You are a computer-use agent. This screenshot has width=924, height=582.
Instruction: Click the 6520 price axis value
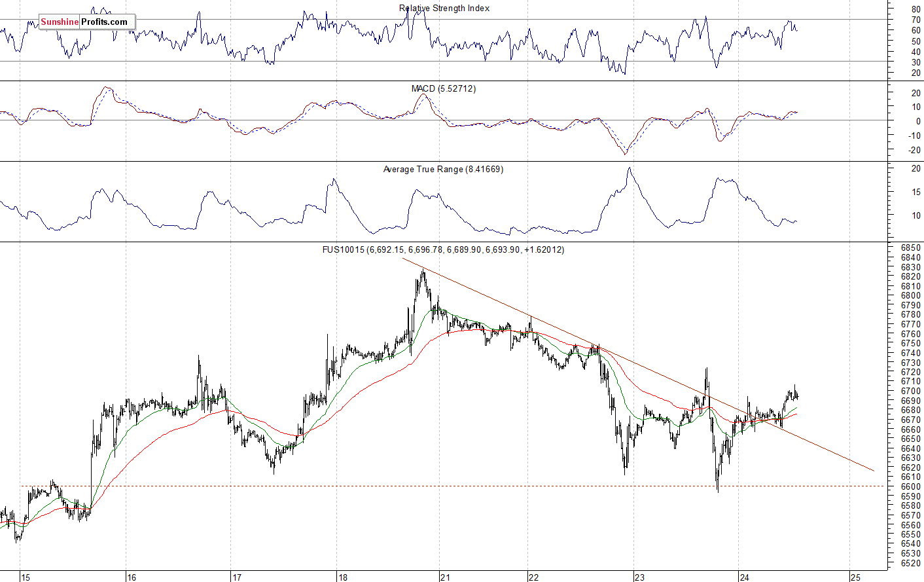point(911,563)
